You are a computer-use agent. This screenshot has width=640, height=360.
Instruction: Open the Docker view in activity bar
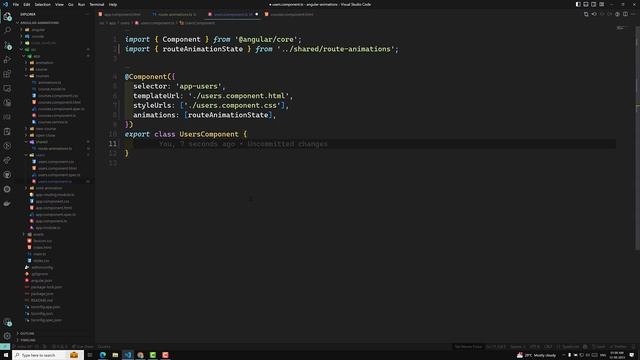(7, 203)
